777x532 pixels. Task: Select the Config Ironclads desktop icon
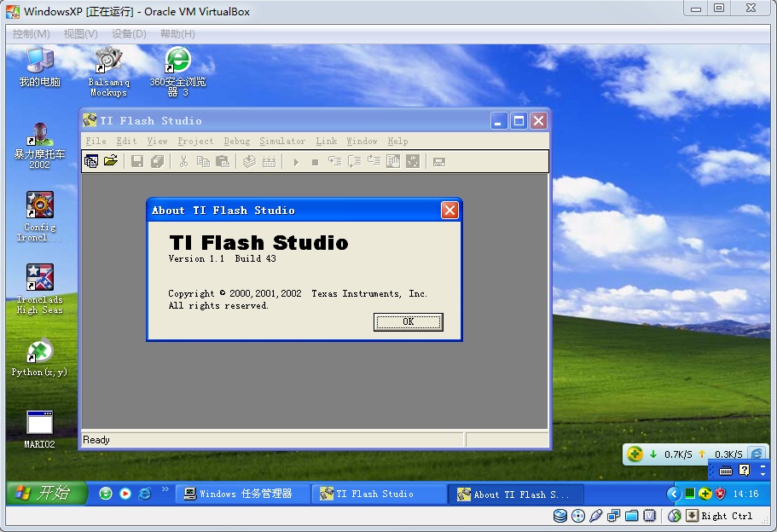coord(39,217)
